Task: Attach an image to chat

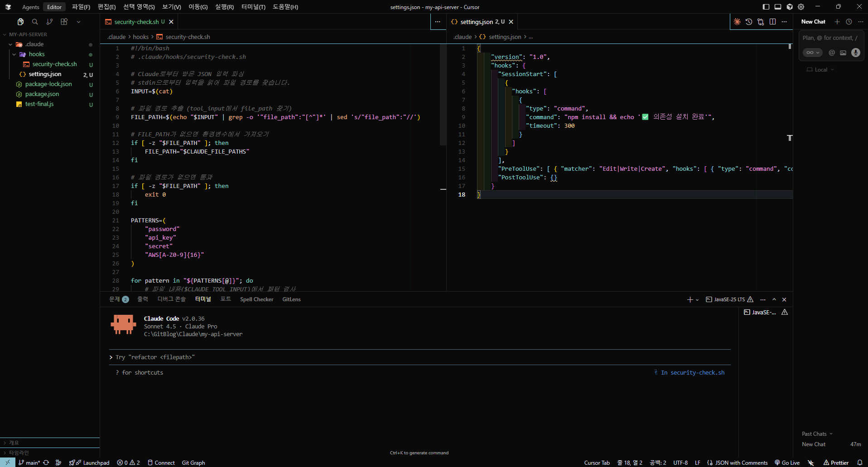Action: pos(843,53)
